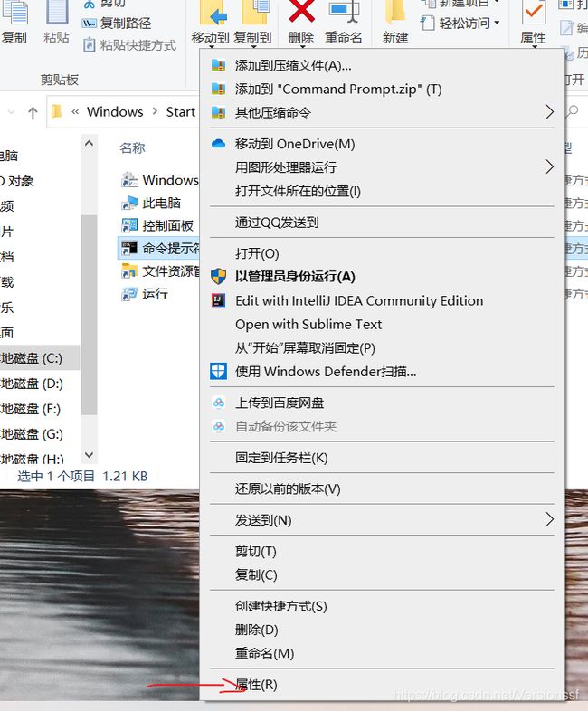The width and height of the screenshot is (588, 711).
Task: Click the Paste clipboard icon
Action: pos(57,13)
